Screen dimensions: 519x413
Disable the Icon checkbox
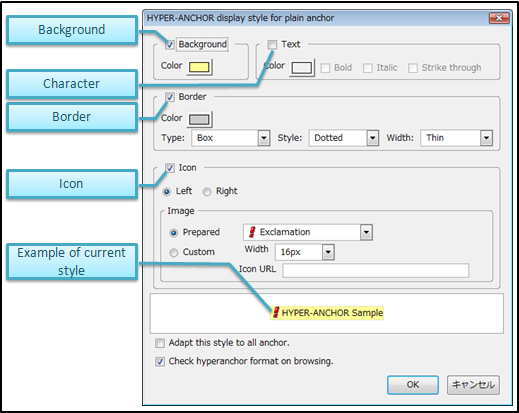(170, 168)
